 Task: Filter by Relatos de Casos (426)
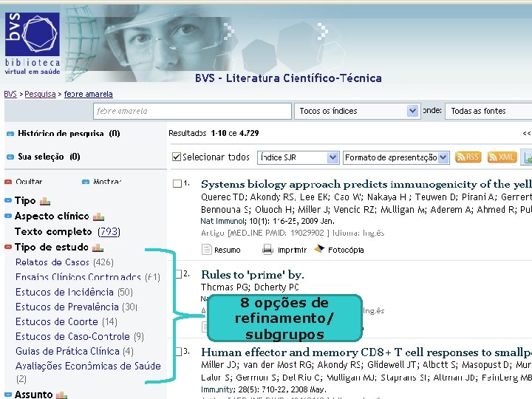coord(64,262)
